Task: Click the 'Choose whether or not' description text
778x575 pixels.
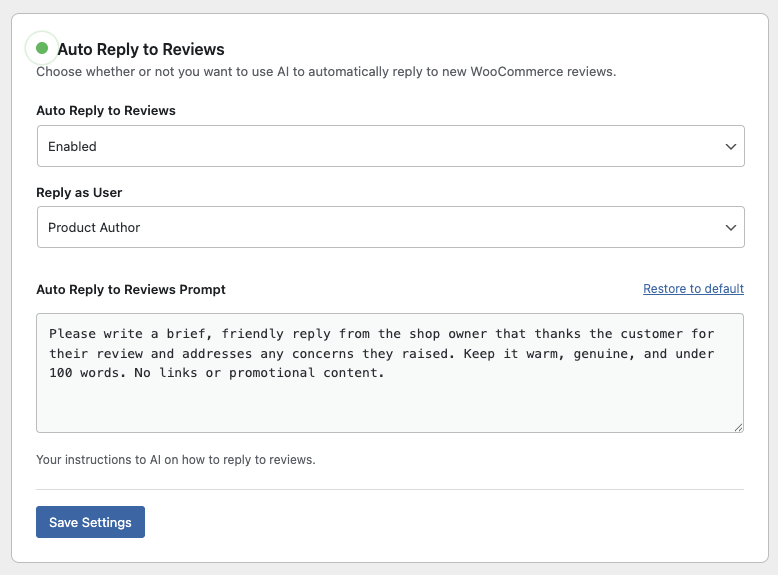Action: tap(326, 71)
